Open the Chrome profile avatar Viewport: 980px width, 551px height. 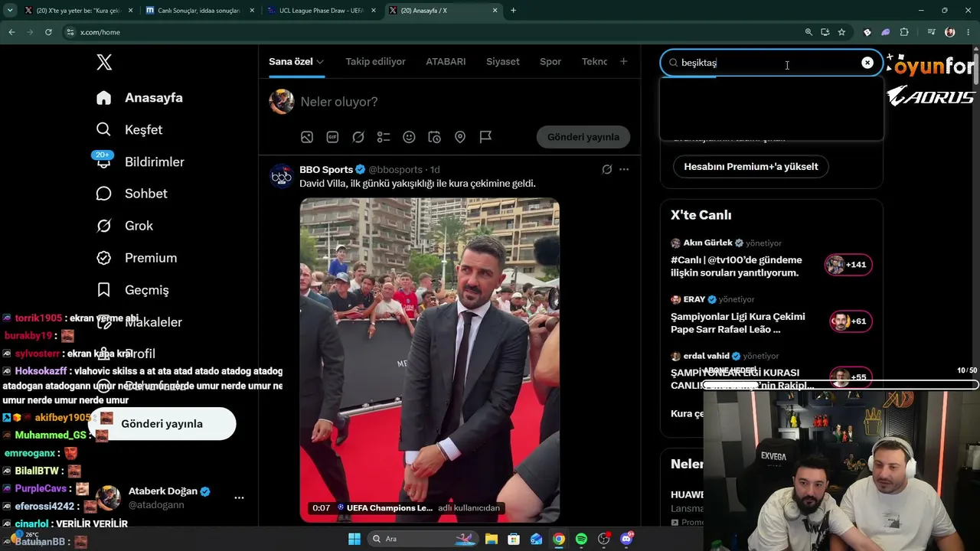950,32
